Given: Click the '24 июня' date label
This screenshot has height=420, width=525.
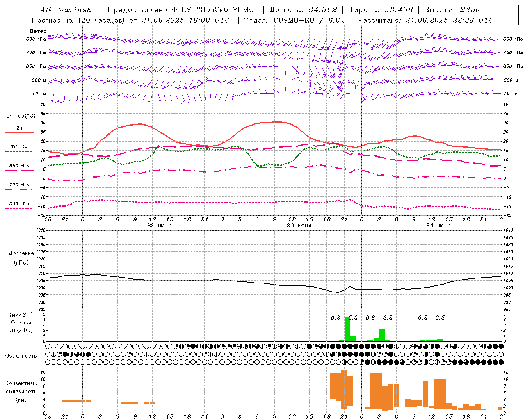Looking at the screenshot, I should pyautogui.click(x=438, y=226).
